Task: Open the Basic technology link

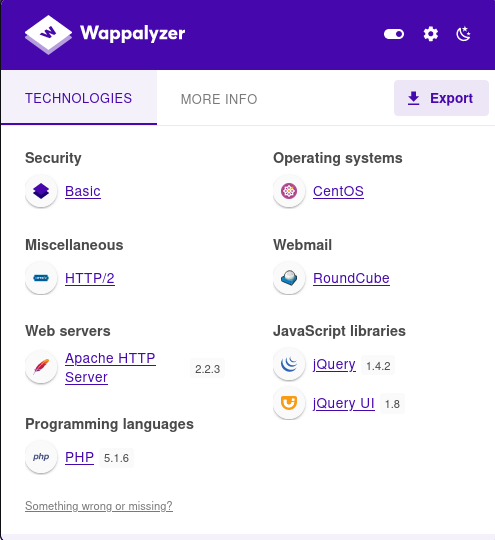Action: 83,191
